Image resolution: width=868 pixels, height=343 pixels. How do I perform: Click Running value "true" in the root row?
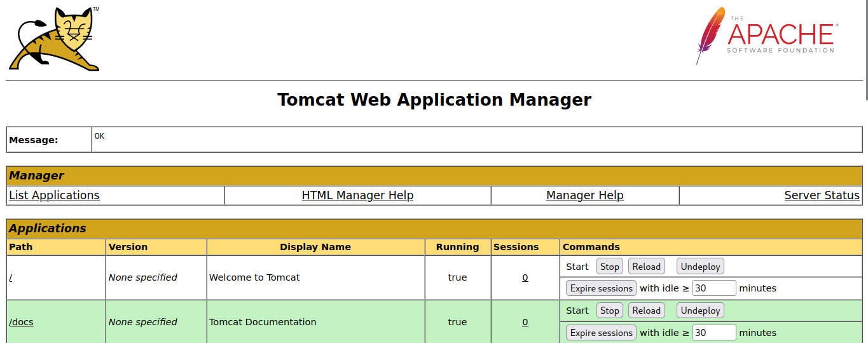click(457, 277)
